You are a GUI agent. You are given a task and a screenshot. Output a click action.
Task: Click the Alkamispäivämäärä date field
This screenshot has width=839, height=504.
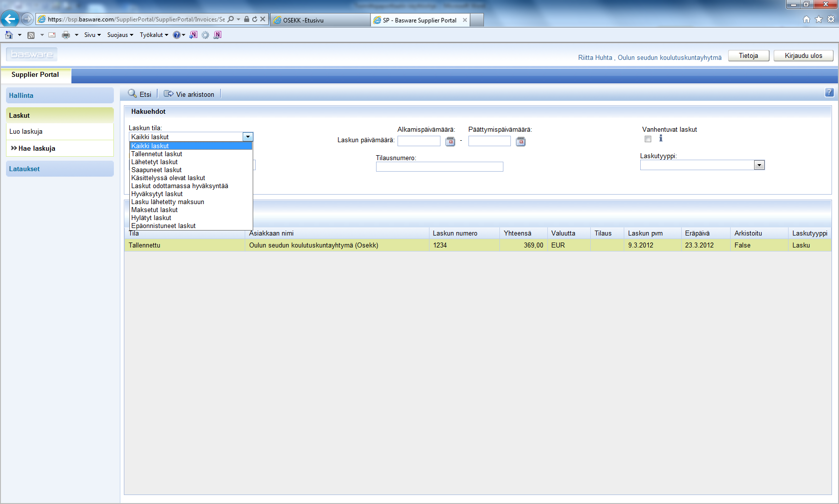pos(419,141)
